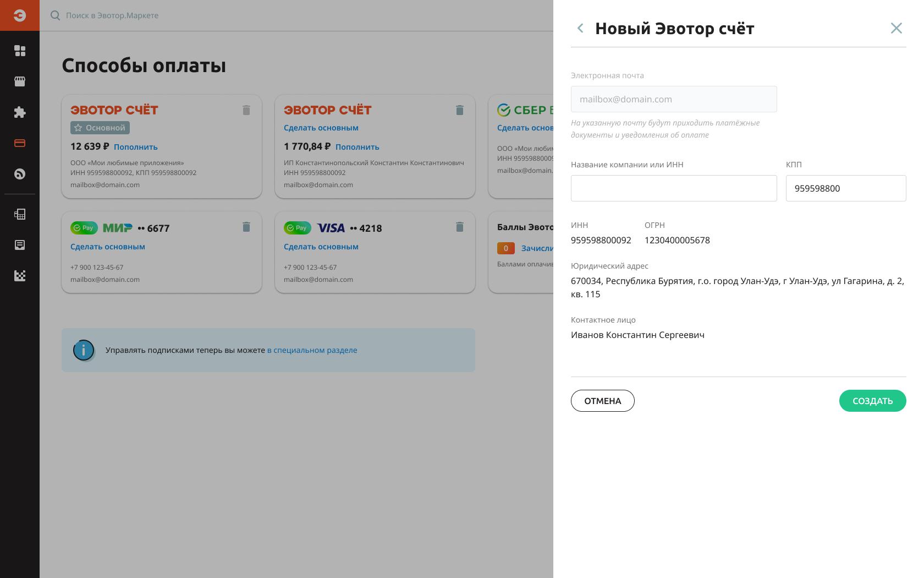Click the 12 639 ₽ balance amount
Image resolution: width=924 pixels, height=578 pixels.
(90, 146)
